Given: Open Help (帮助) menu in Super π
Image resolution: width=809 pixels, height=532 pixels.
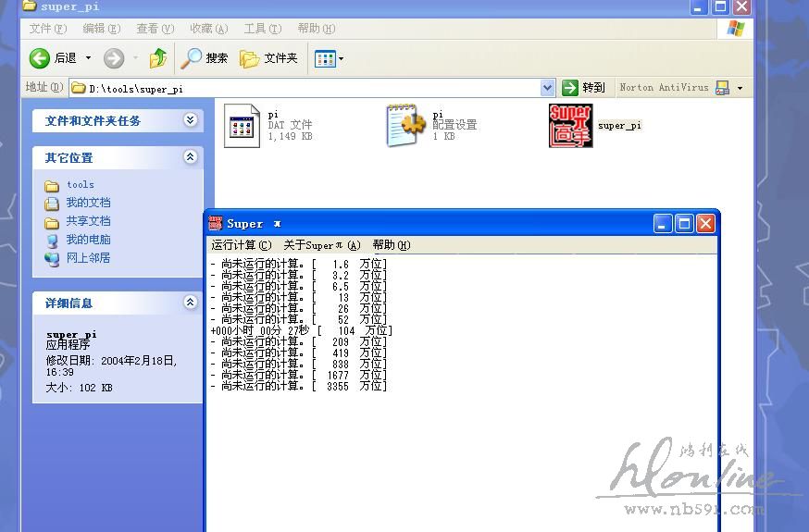Looking at the screenshot, I should pyautogui.click(x=392, y=245).
